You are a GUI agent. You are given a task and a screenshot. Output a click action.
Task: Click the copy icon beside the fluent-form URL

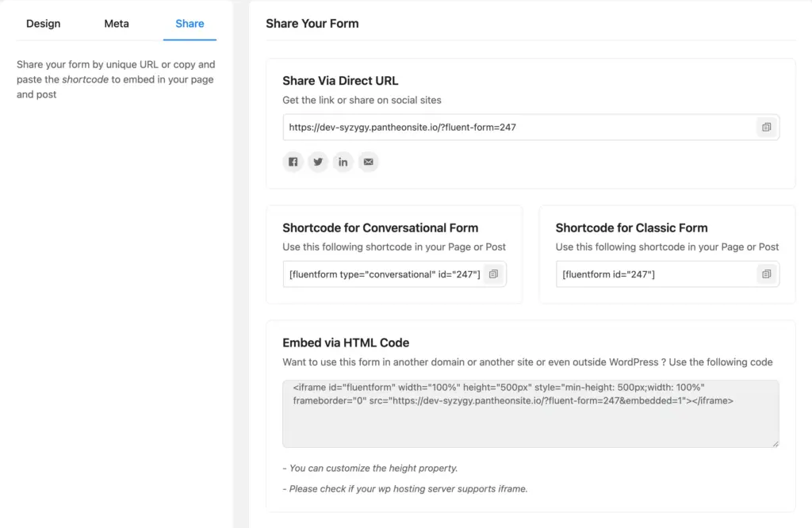pyautogui.click(x=766, y=127)
